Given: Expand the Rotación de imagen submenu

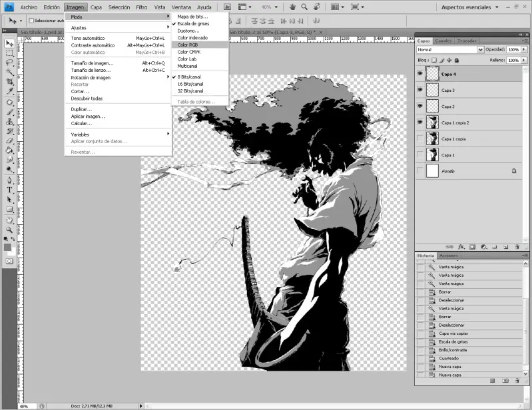Looking at the screenshot, I should 119,77.
